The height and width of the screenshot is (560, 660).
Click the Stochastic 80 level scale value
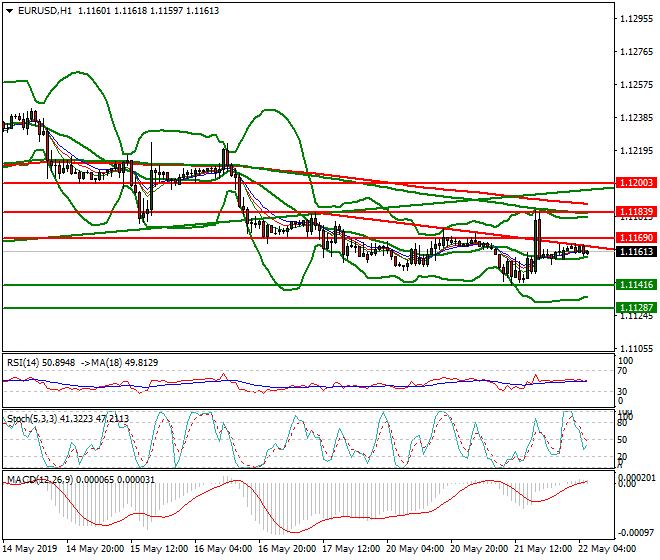tap(622, 424)
